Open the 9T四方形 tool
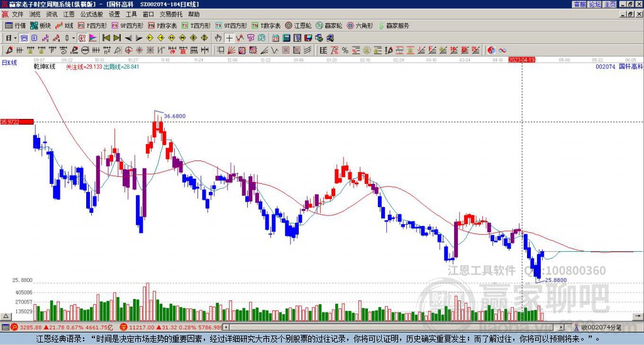Screen dimensions: 644x345 tap(231, 25)
